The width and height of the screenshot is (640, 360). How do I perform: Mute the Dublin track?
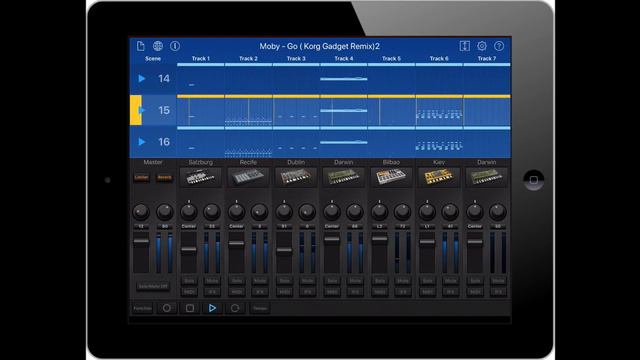point(307,281)
